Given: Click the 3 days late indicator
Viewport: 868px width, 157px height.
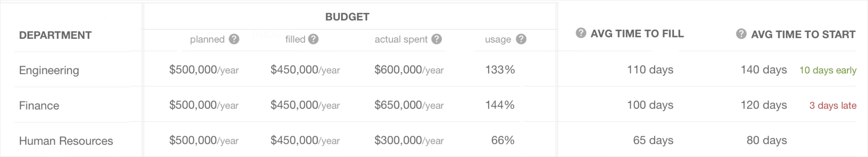Looking at the screenshot, I should (833, 106).
